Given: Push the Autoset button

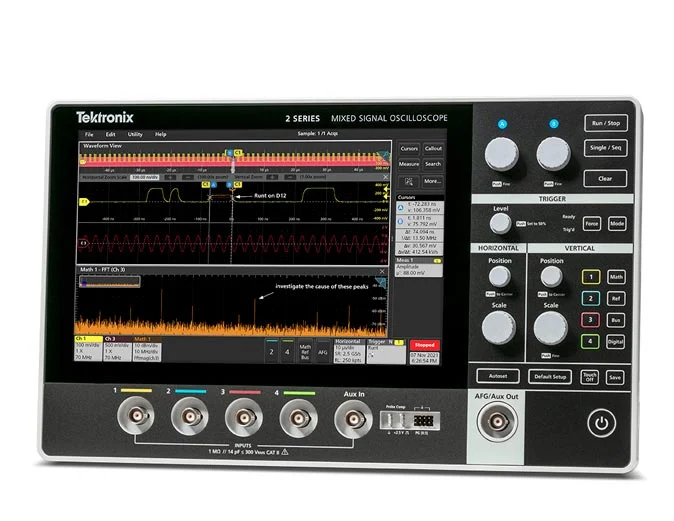Looking at the screenshot, I should click(498, 377).
